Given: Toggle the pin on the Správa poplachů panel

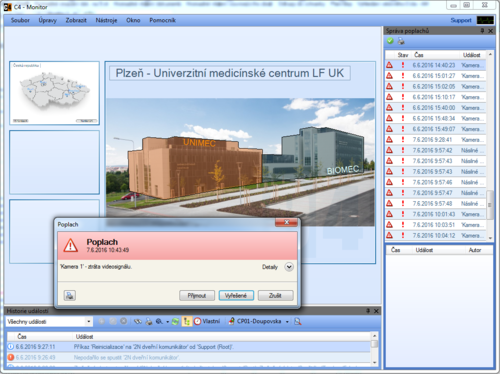Looking at the screenshot, I should click(482, 31).
